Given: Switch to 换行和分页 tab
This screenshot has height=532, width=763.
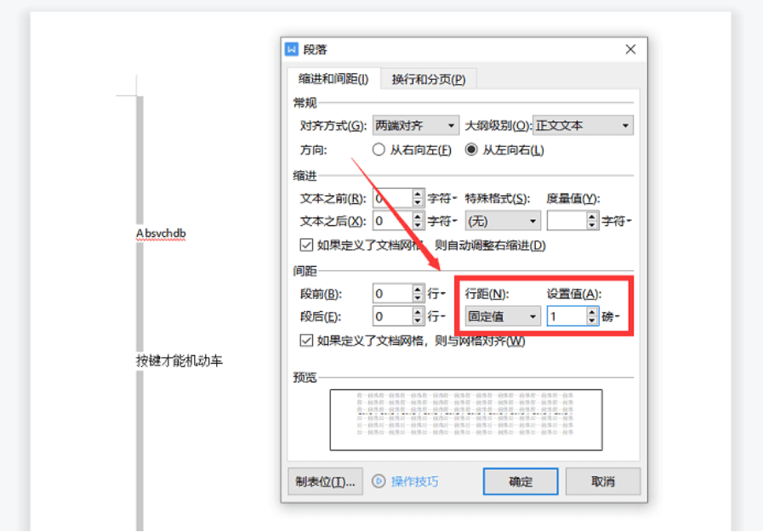Looking at the screenshot, I should (x=428, y=79).
